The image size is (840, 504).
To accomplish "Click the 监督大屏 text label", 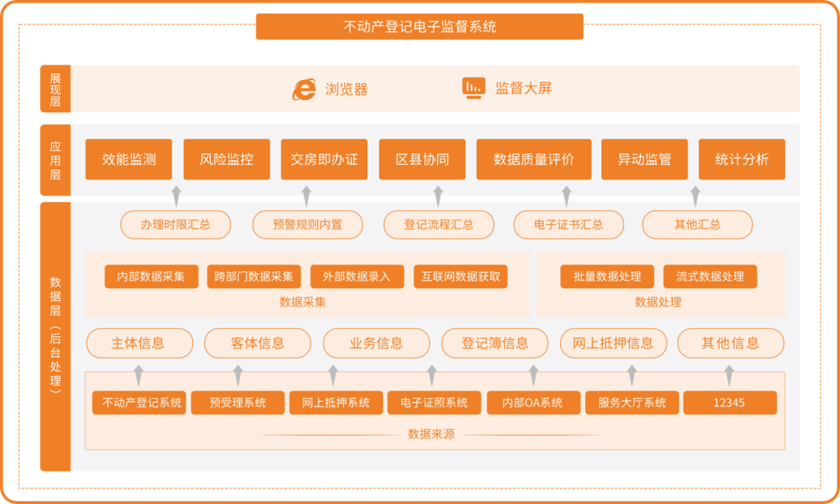I will (523, 88).
